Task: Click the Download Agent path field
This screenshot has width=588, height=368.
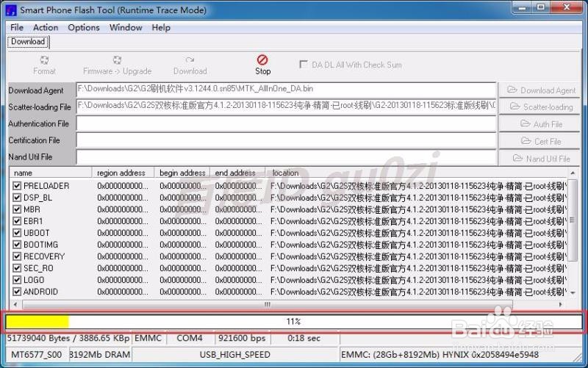Action: (286, 90)
